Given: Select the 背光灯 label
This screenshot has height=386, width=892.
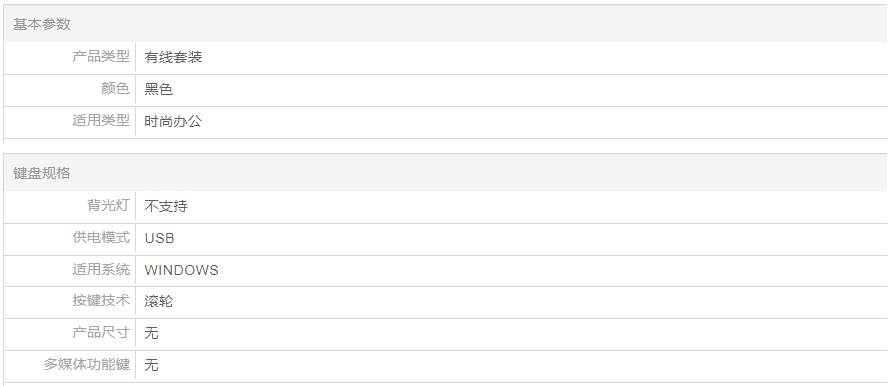Looking at the screenshot, I should pyautogui.click(x=108, y=205).
